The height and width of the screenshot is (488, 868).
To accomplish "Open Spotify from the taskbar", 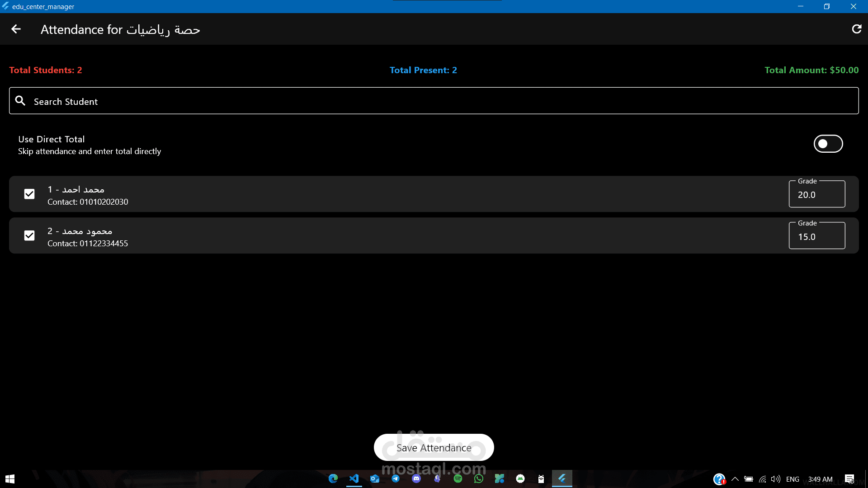I will (x=458, y=479).
